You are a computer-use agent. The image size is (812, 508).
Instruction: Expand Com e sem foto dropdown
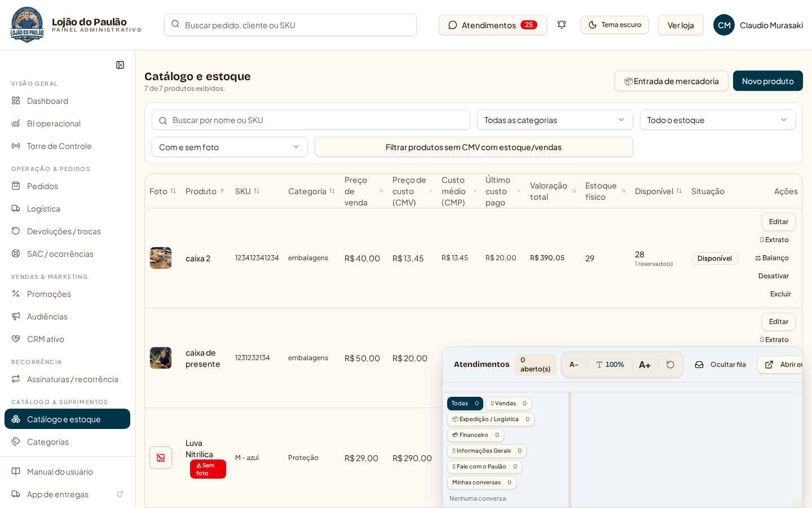(230, 147)
